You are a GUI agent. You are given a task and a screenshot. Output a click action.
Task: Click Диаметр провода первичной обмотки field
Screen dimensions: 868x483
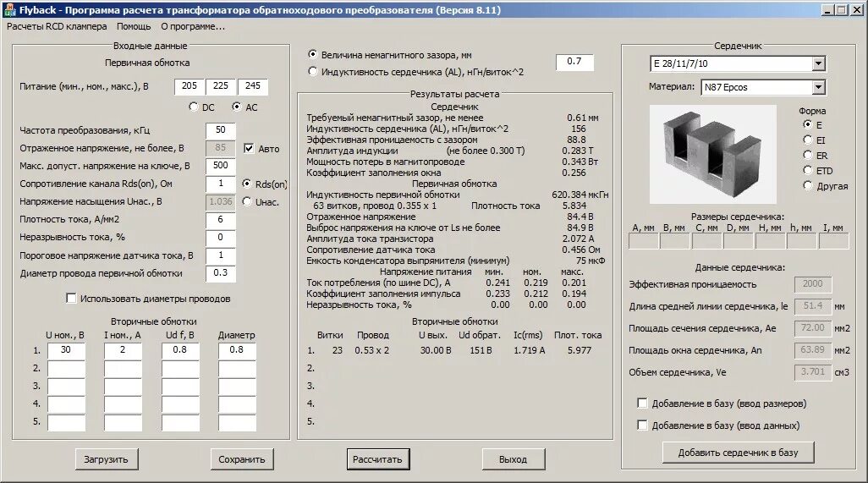click(x=220, y=273)
